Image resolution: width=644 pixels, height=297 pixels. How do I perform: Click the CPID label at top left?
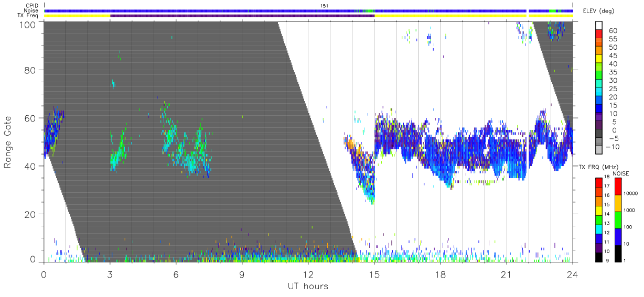coord(32,6)
